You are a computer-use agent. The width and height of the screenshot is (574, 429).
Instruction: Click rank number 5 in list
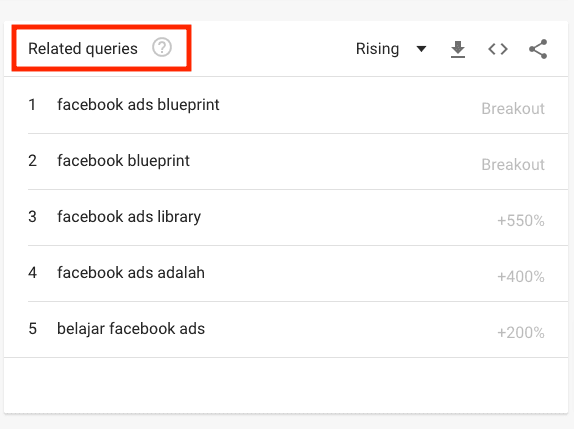click(32, 329)
